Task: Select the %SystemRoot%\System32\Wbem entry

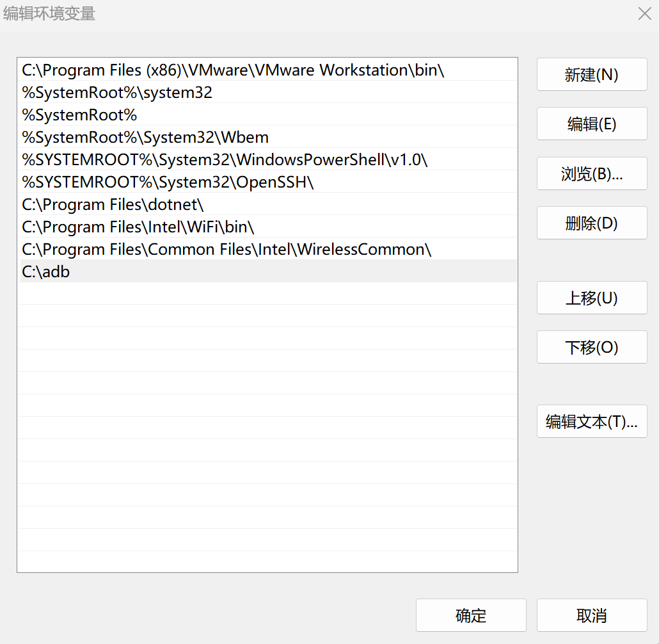Action: click(267, 137)
